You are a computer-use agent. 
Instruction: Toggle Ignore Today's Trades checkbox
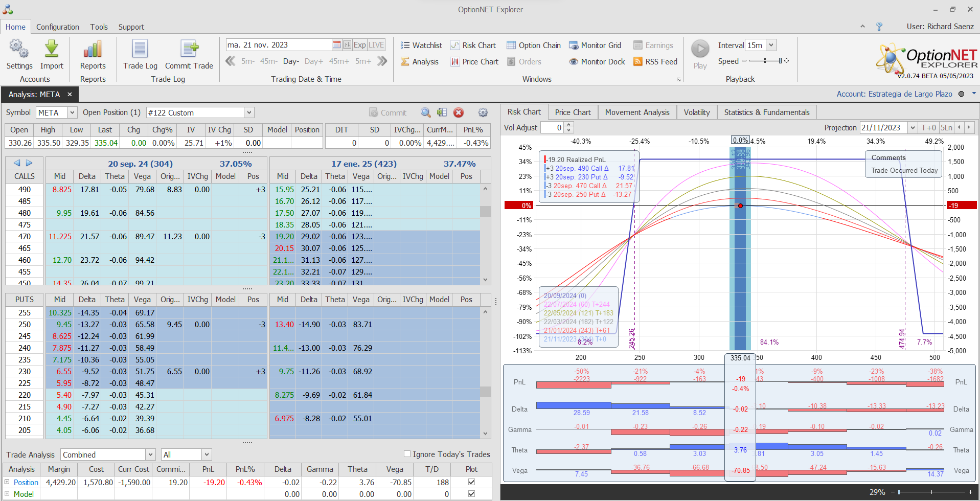point(407,454)
